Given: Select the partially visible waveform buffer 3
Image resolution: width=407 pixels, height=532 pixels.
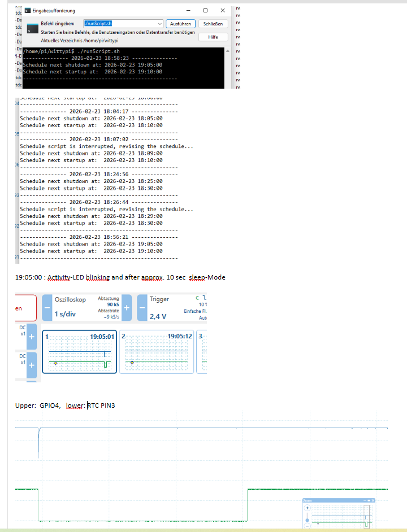Looking at the screenshot, I should coord(202,352).
